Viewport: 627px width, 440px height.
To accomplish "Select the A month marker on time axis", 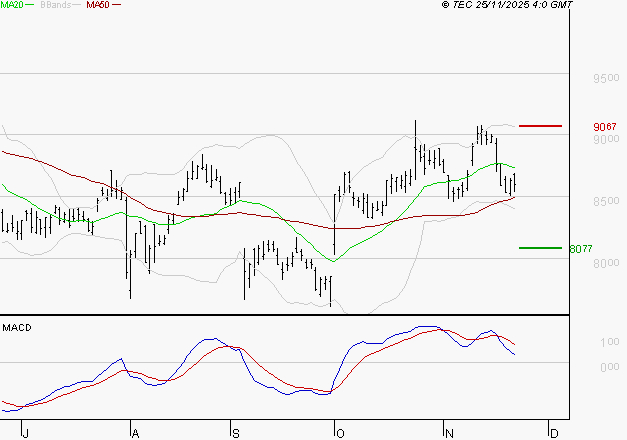I will [134, 432].
